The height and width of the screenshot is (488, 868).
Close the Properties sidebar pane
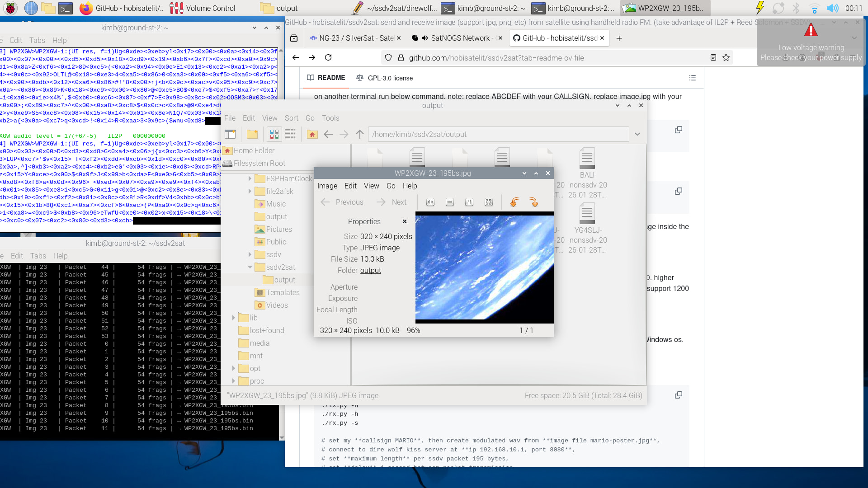click(x=405, y=221)
